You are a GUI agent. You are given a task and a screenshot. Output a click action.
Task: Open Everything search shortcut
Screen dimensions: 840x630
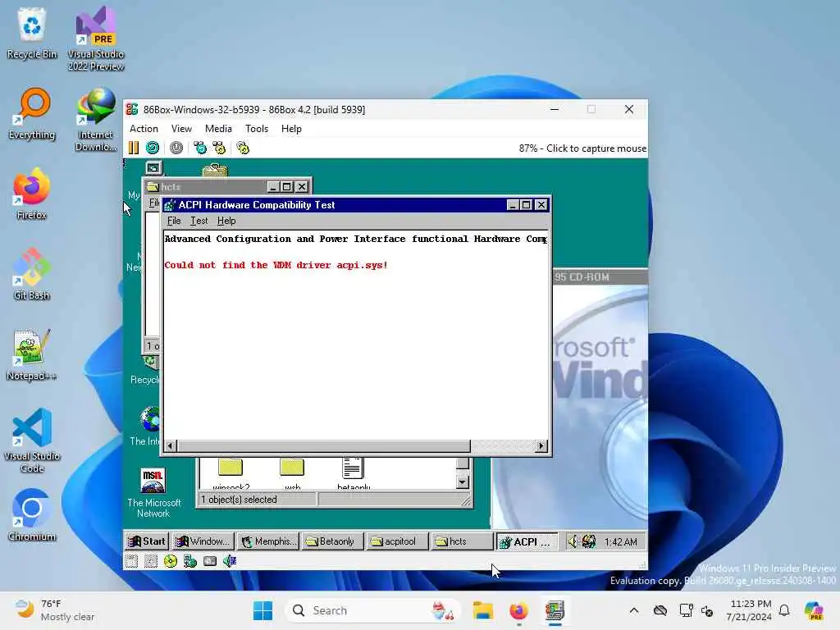(x=32, y=114)
